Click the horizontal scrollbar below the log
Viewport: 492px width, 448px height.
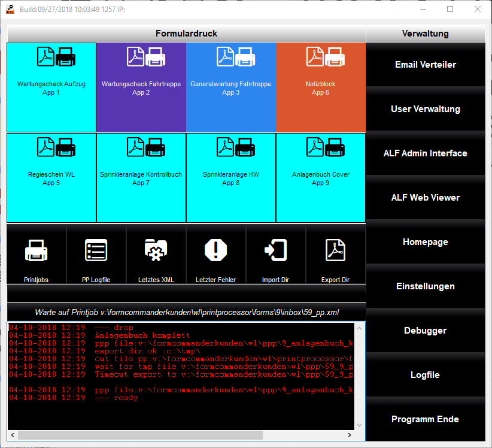[180, 435]
